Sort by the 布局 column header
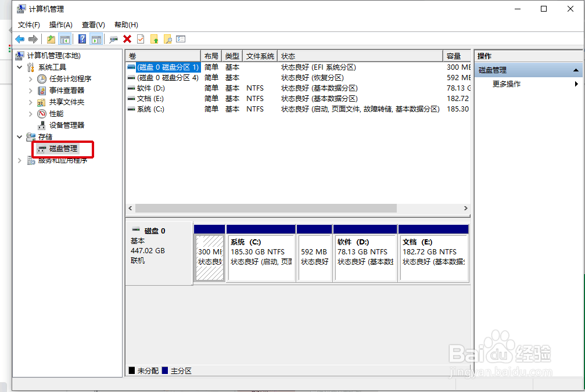 click(x=211, y=56)
